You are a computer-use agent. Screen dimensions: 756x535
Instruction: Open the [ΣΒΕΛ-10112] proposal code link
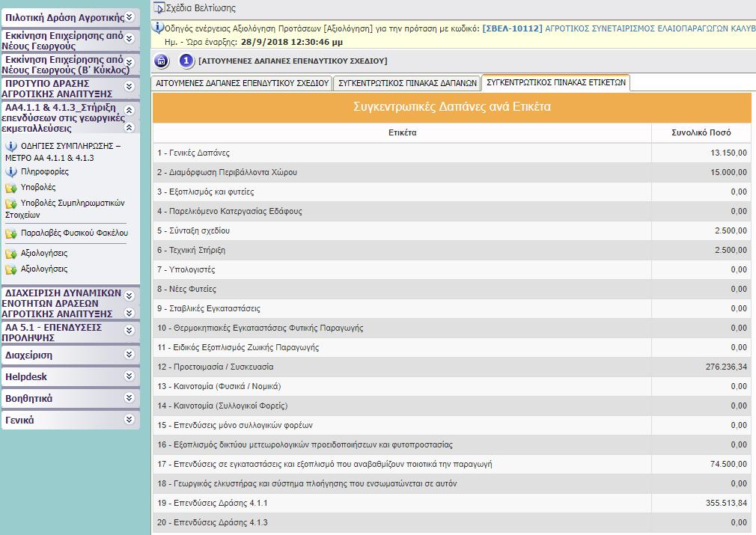tap(512, 28)
